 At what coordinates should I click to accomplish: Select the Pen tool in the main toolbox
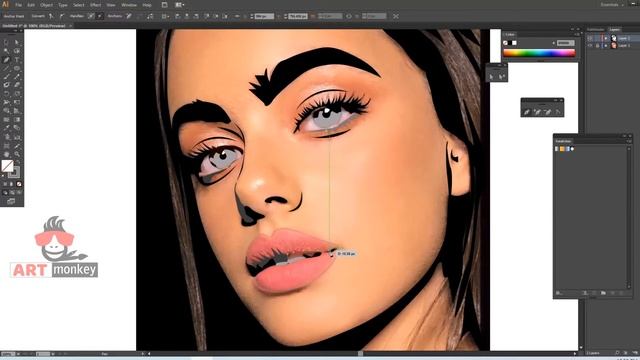pyautogui.click(x=6, y=60)
